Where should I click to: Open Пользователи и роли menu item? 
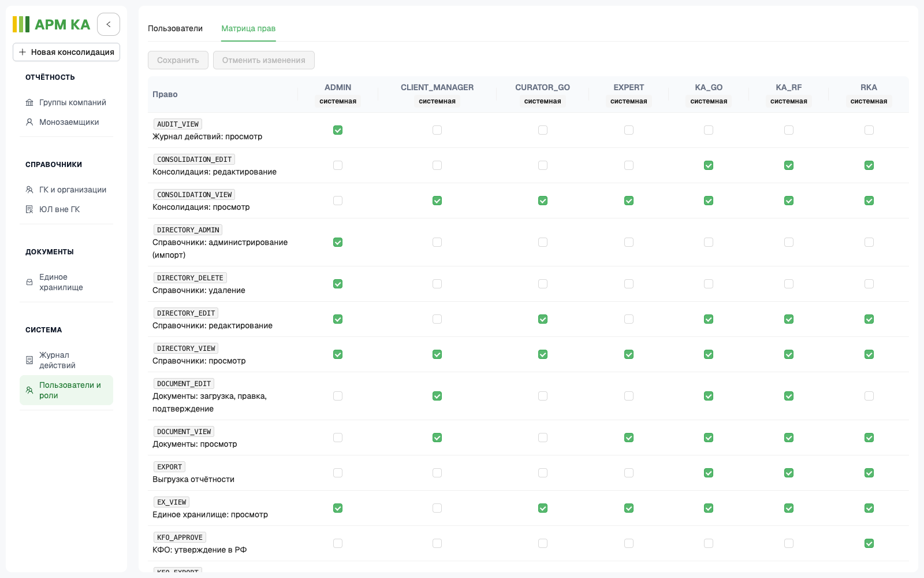[66, 390]
